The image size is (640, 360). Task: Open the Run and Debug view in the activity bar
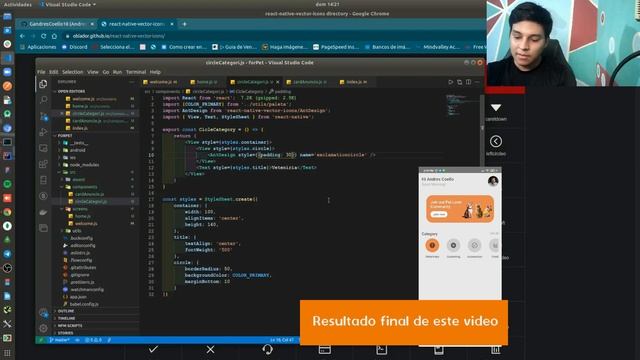click(43, 132)
